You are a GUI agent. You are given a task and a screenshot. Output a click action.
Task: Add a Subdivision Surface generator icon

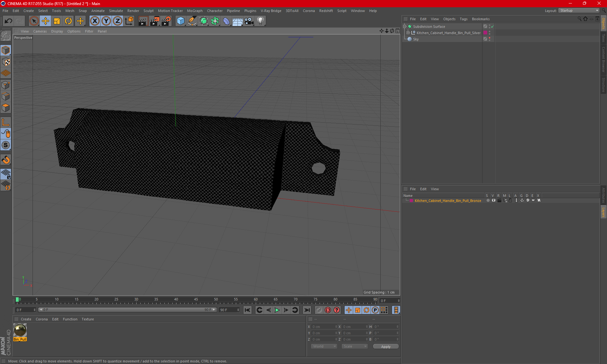204,21
